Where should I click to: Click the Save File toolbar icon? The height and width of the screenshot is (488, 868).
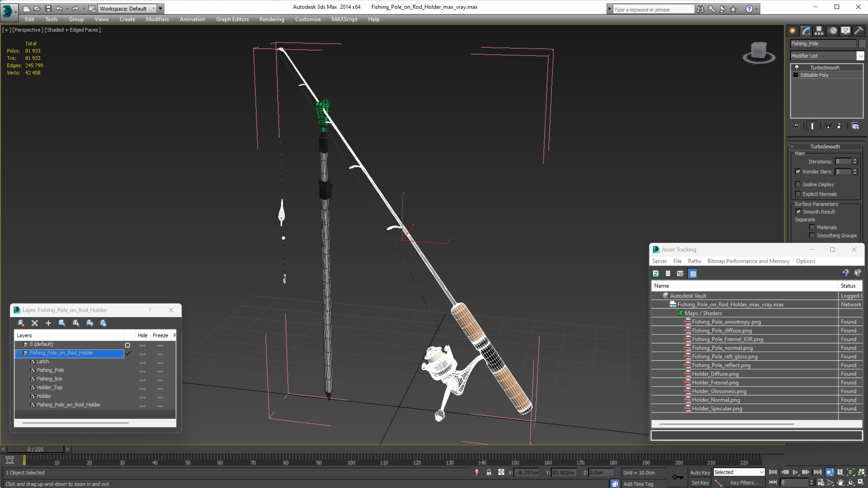pyautogui.click(x=48, y=9)
